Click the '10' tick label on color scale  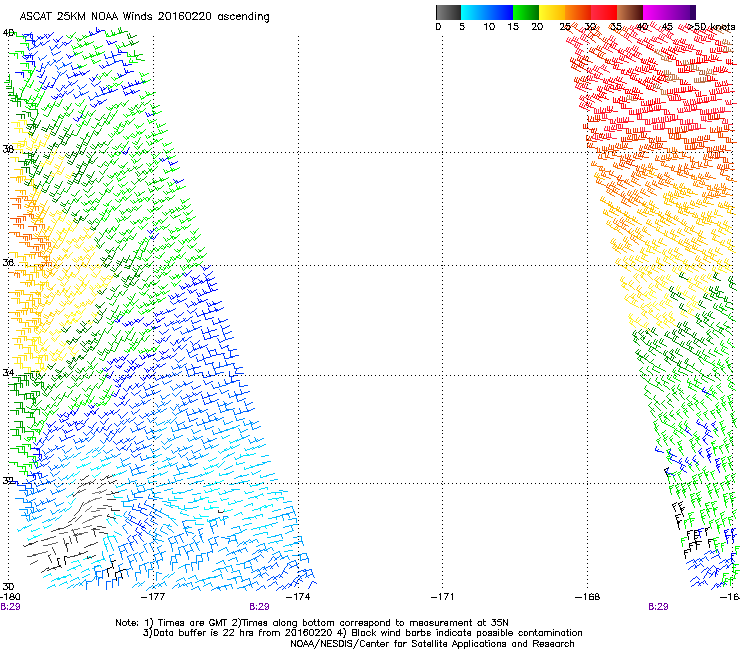coord(489,27)
